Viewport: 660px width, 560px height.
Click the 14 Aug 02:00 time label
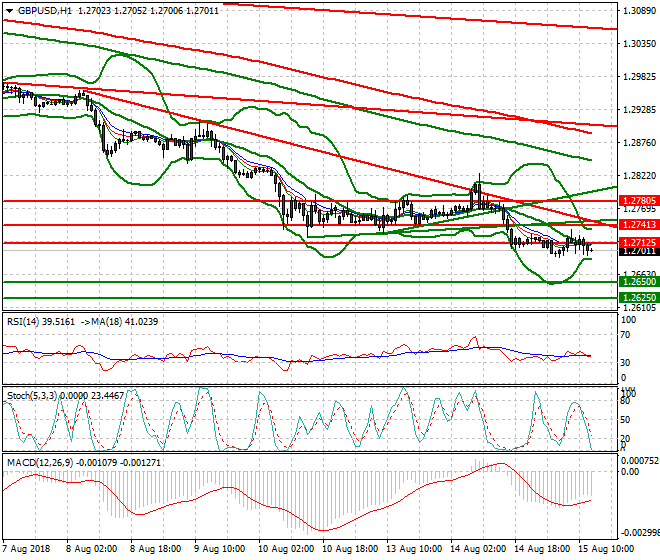(x=478, y=549)
